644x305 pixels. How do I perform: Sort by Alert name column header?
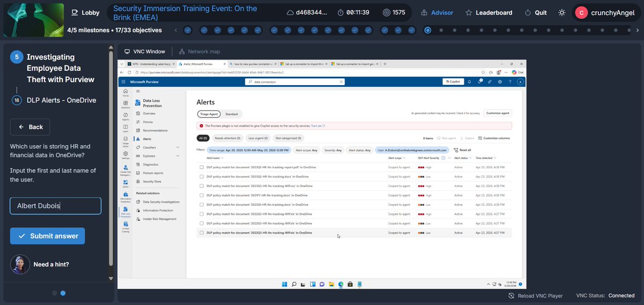click(x=215, y=158)
